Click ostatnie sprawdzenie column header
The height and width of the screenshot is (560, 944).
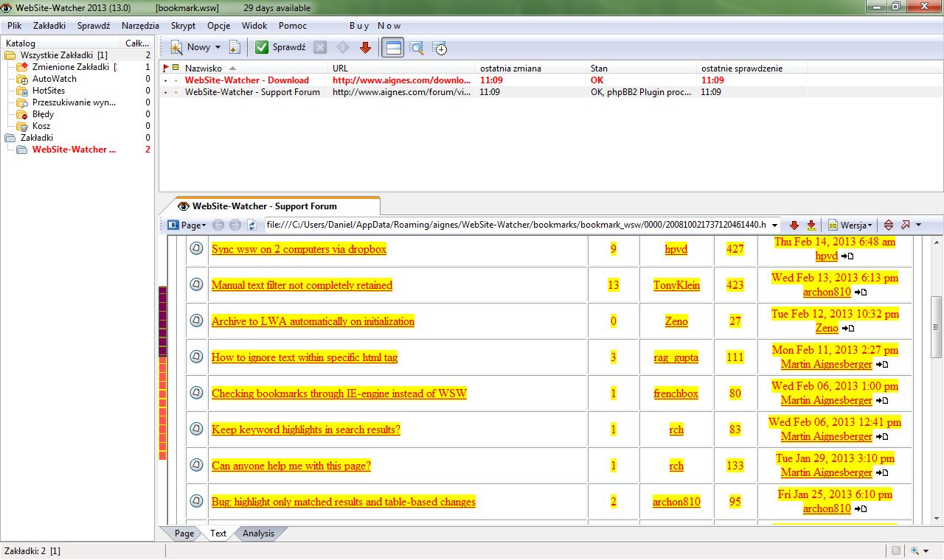click(x=752, y=68)
